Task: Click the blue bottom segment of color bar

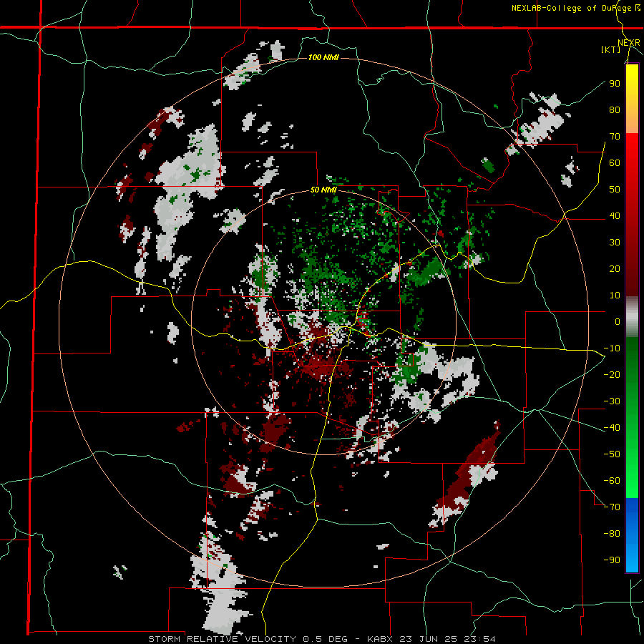Action: click(632, 535)
